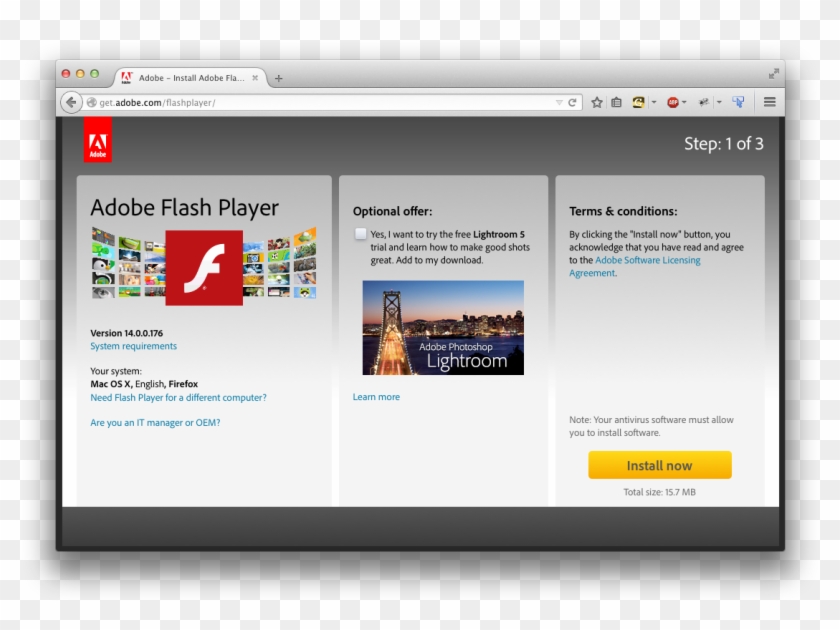Click the bookmark star in the toolbar
The height and width of the screenshot is (630, 840).
(x=597, y=101)
